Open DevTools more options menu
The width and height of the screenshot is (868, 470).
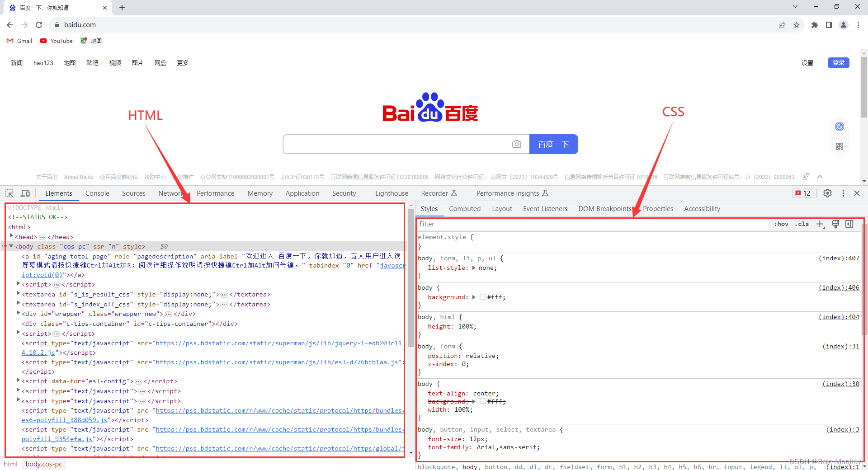pos(843,193)
